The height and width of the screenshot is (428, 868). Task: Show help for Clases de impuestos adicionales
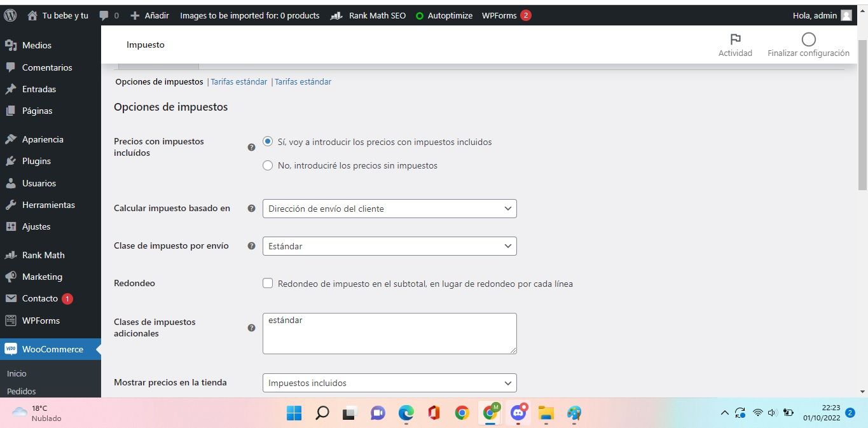tap(251, 328)
